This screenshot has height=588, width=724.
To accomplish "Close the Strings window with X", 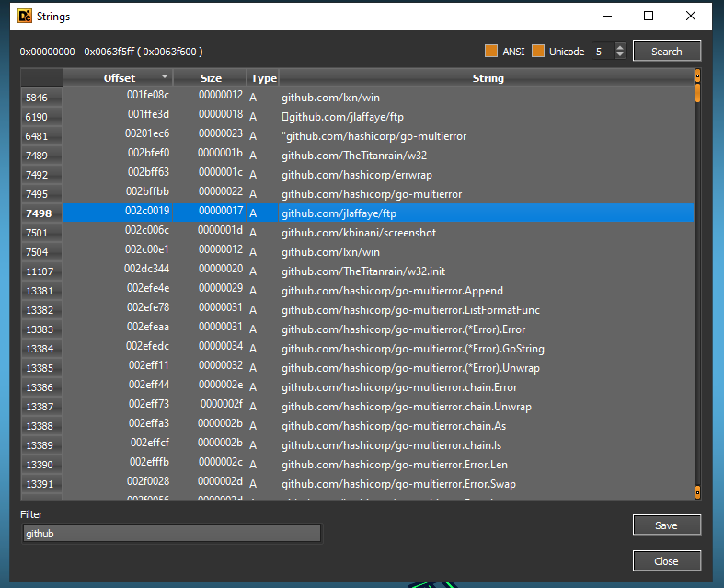I will (691, 17).
